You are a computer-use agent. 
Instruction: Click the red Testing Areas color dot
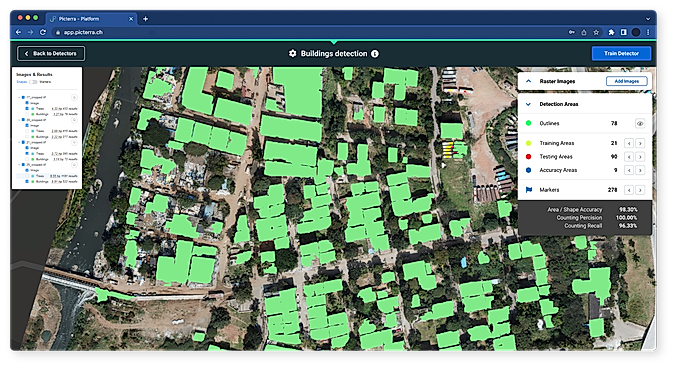pos(529,157)
